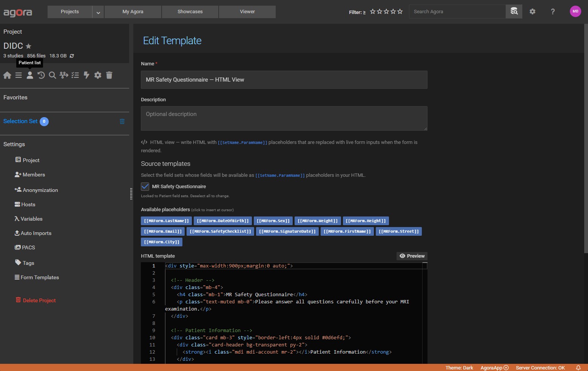Open PACS settings

point(25,247)
